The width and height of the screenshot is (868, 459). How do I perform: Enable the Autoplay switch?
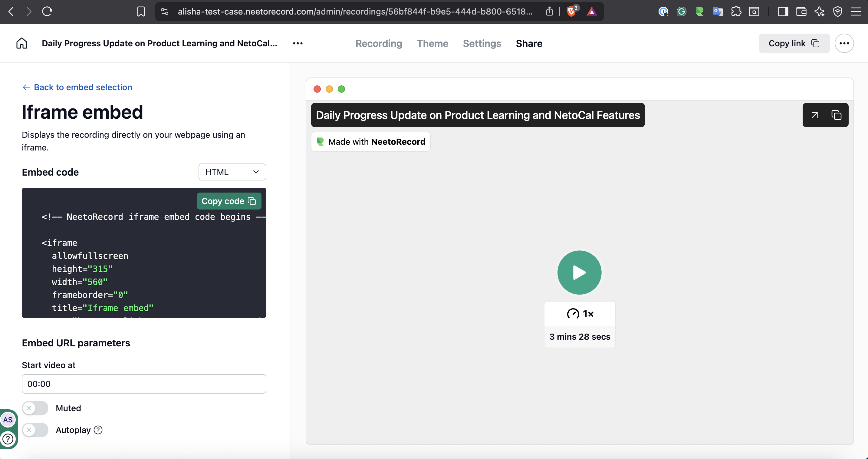coord(35,430)
